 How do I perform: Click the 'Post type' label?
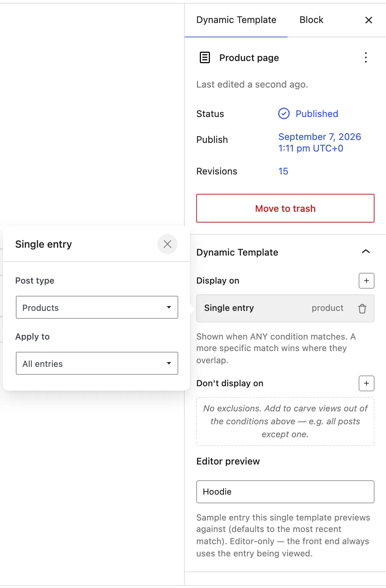[x=35, y=281]
